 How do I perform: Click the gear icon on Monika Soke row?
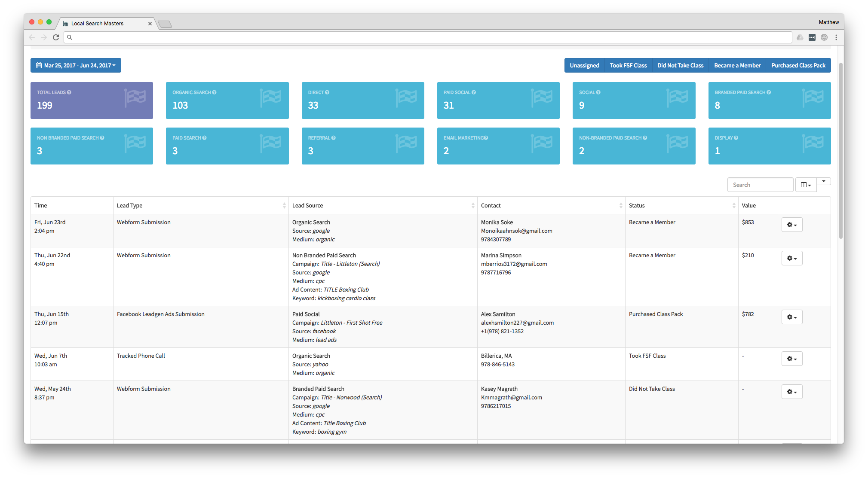coord(790,224)
